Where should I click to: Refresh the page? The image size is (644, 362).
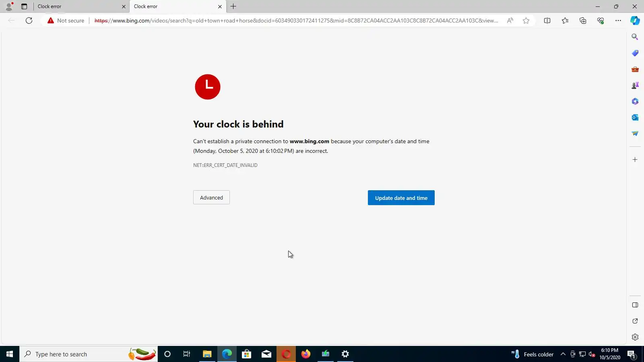click(29, 21)
